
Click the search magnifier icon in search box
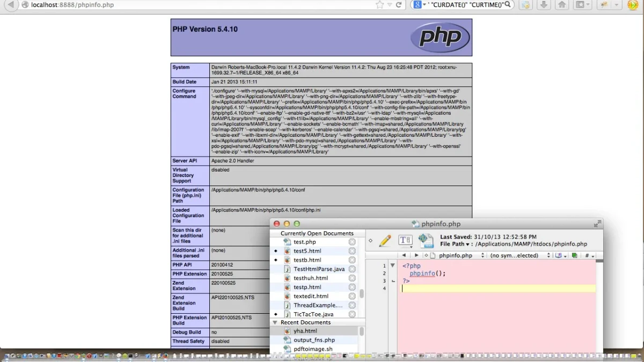[508, 5]
